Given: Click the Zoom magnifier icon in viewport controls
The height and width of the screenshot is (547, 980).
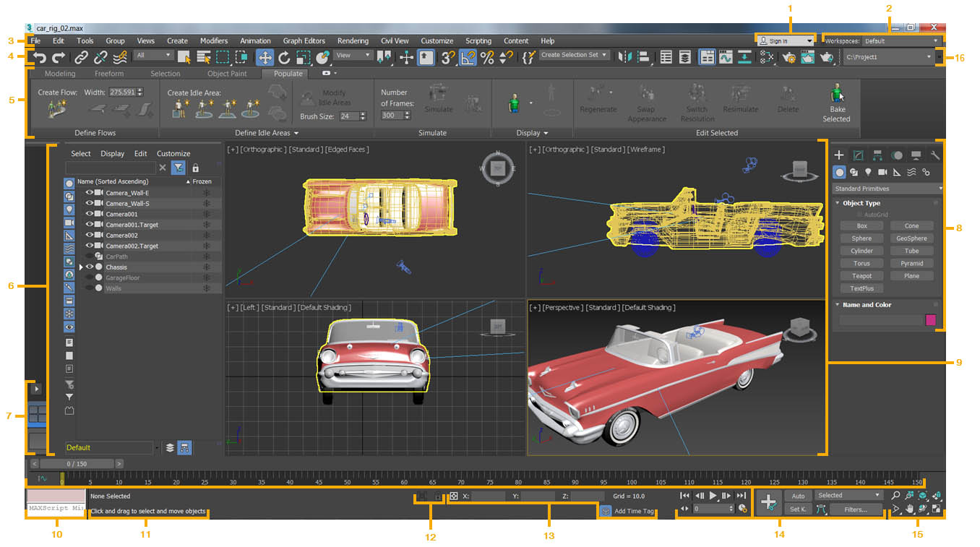Looking at the screenshot, I should 895,496.
